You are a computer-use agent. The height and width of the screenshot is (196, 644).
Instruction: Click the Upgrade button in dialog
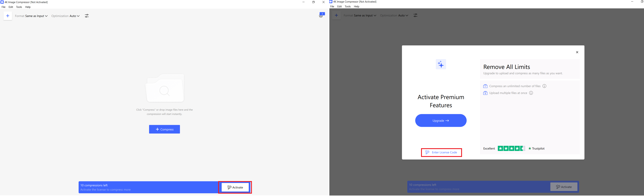pyautogui.click(x=441, y=120)
